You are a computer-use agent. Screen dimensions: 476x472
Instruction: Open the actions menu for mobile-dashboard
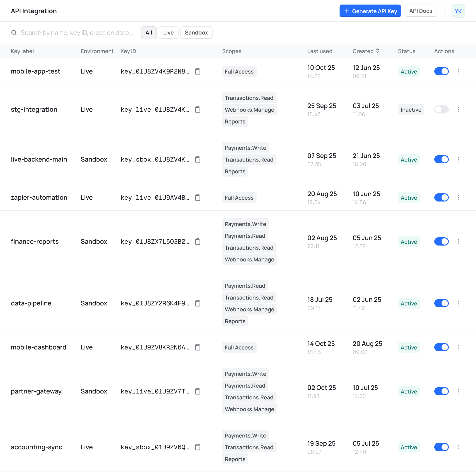pos(459,347)
